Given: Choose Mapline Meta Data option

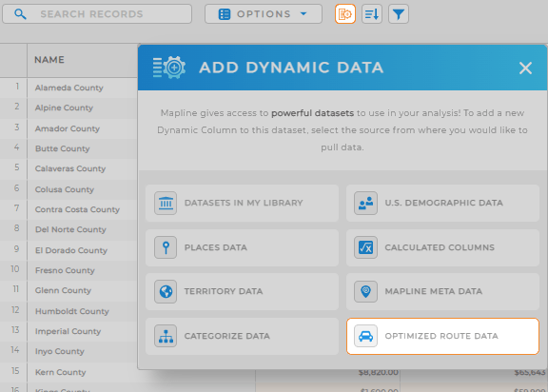Looking at the screenshot, I should pos(442,292).
